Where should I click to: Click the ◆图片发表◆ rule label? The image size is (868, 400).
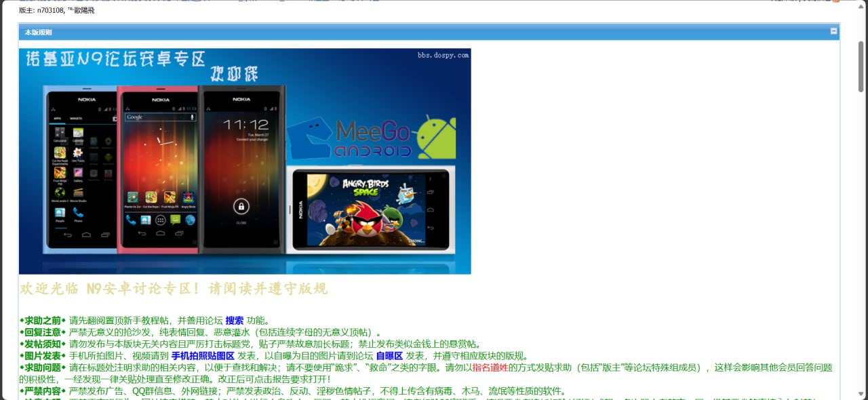(43, 356)
